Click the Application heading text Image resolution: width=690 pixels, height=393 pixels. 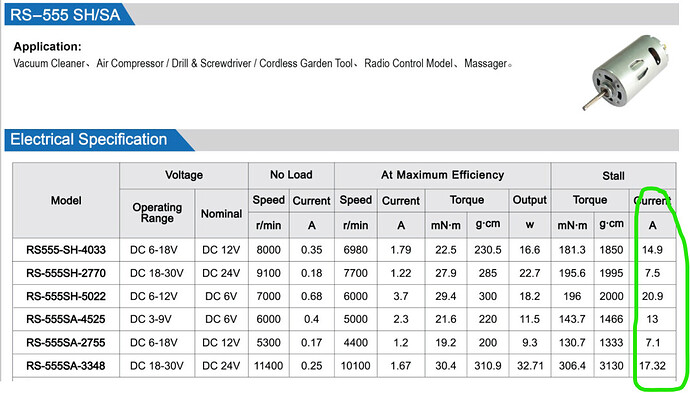pos(47,47)
